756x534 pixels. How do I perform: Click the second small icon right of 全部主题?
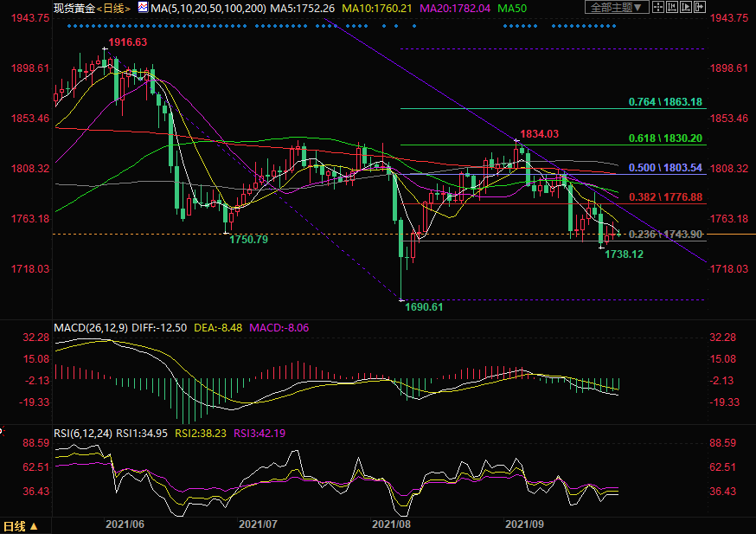pos(674,8)
